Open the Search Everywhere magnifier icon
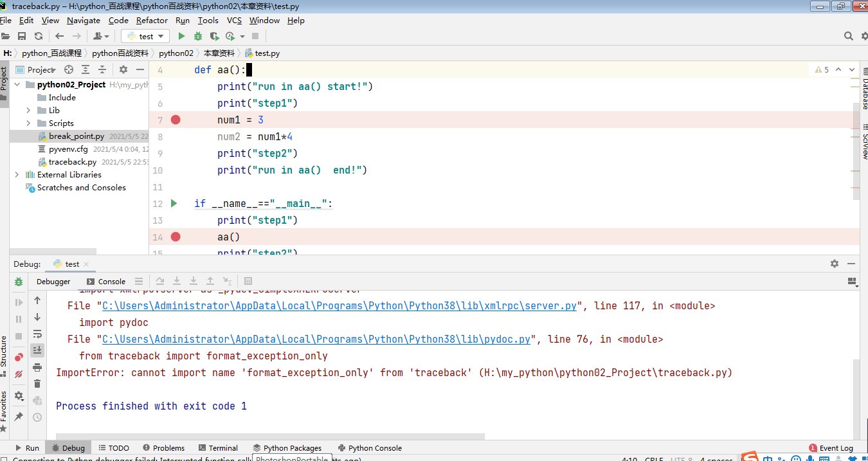This screenshot has width=868, height=461. coord(849,37)
